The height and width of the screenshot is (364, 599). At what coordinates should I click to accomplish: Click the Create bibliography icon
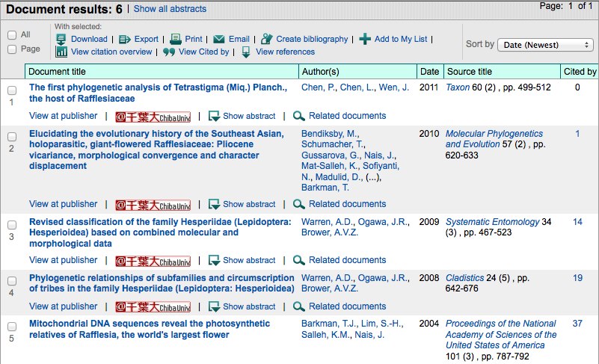pyautogui.click(x=265, y=39)
